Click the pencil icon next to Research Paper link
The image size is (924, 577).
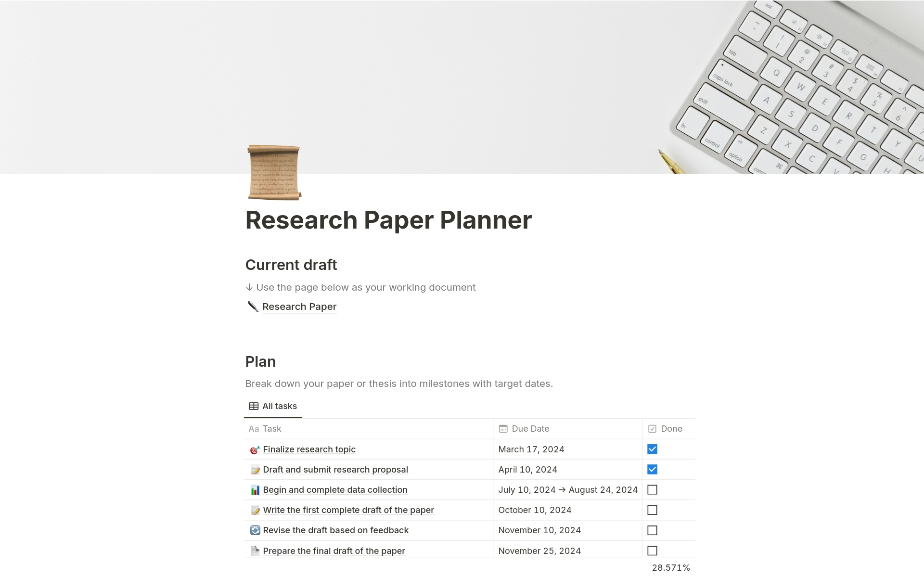pos(253,307)
